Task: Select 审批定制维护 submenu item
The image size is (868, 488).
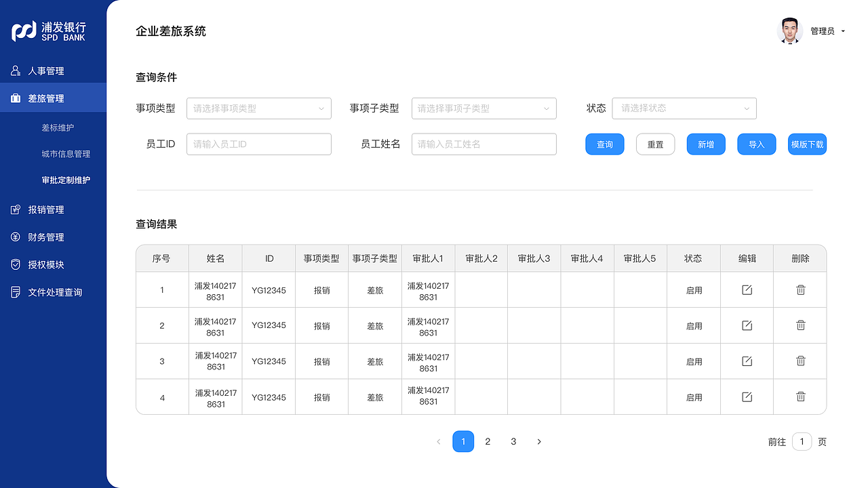Action: [x=66, y=180]
